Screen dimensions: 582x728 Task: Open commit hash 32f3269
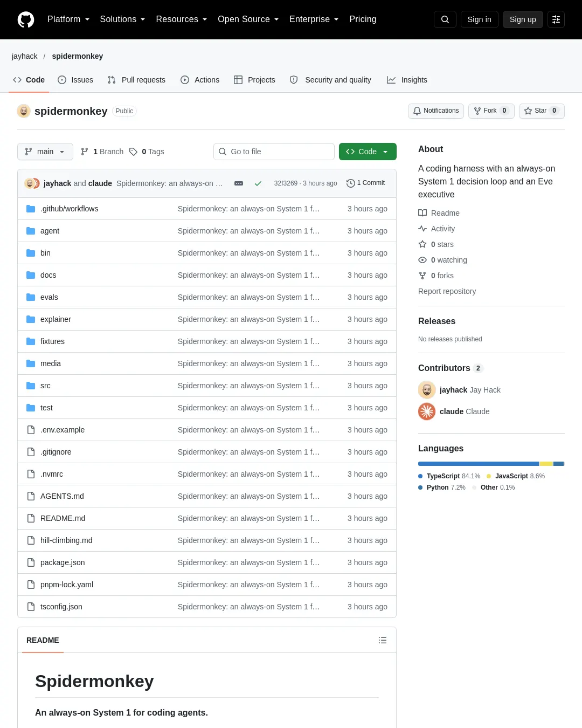click(x=286, y=183)
